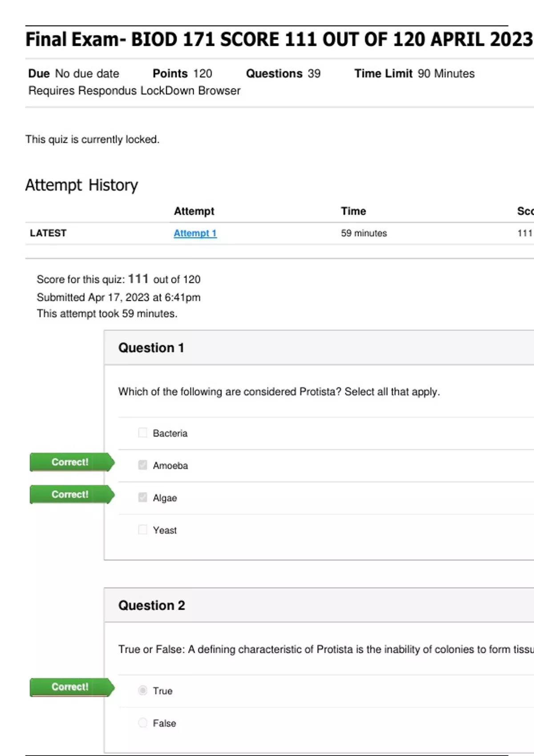Click the Correct! badge beside Algae
Image resolution: width=534 pixels, height=756 pixels.
point(70,495)
